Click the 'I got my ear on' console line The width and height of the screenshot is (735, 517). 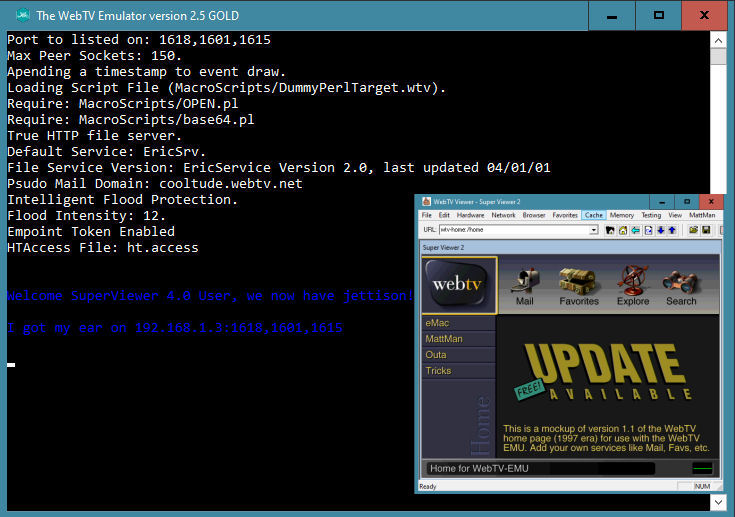tap(174, 328)
